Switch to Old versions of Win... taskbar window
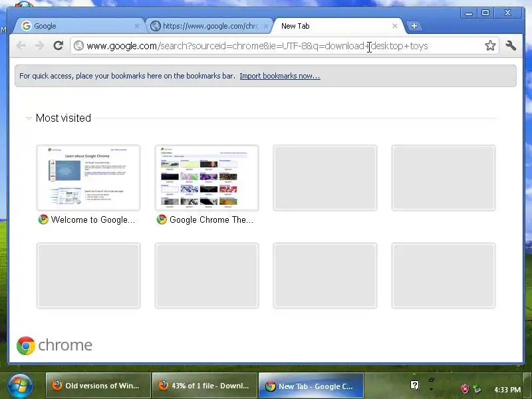 point(98,386)
